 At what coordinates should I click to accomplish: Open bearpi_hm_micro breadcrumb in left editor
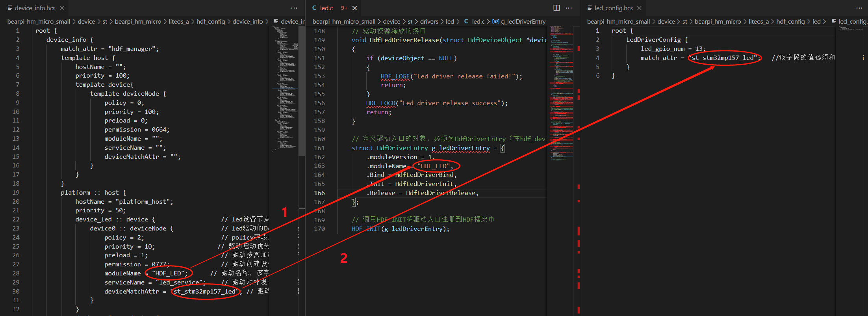click(138, 21)
